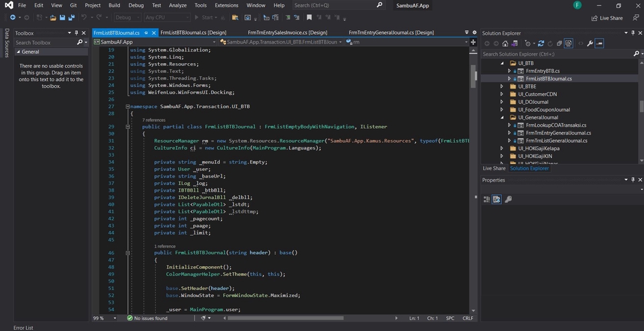Switch views icon in Solution Explorer toolbar
The image size is (644, 331).
coord(515,44)
